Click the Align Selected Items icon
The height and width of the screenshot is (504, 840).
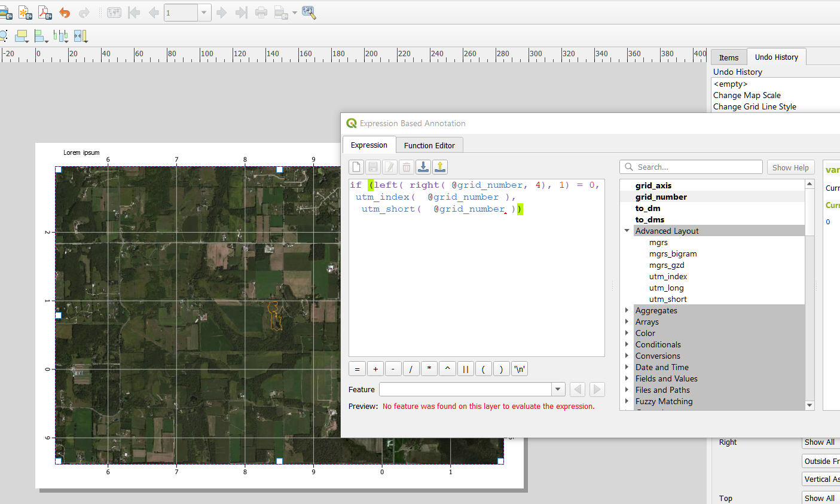41,36
